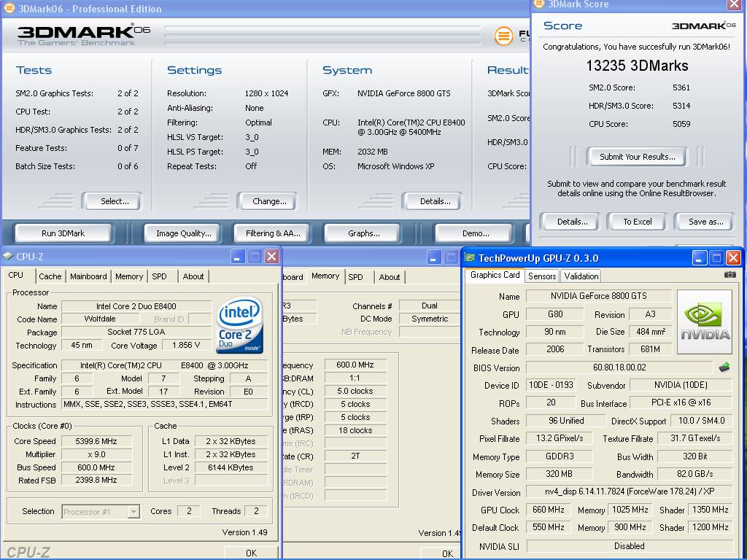Click the Bus Interface PCI-E x16 value
Image resolution: width=747 pixels, height=560 pixels.
(x=681, y=402)
